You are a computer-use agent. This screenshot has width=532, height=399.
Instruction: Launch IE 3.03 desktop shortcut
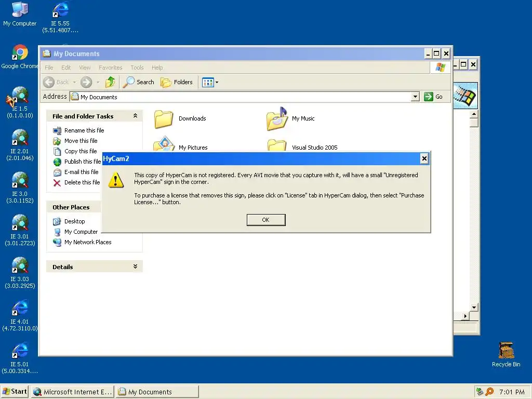[20, 272]
